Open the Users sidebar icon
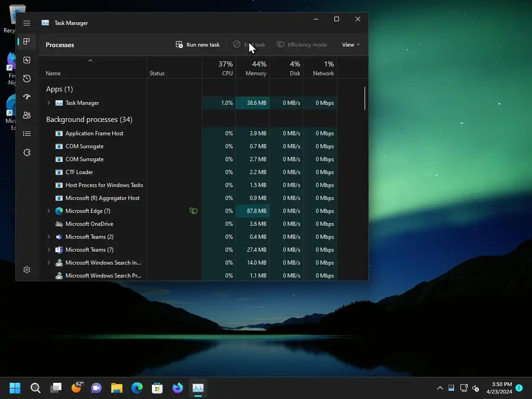Image resolution: width=532 pixels, height=399 pixels. [x=27, y=115]
